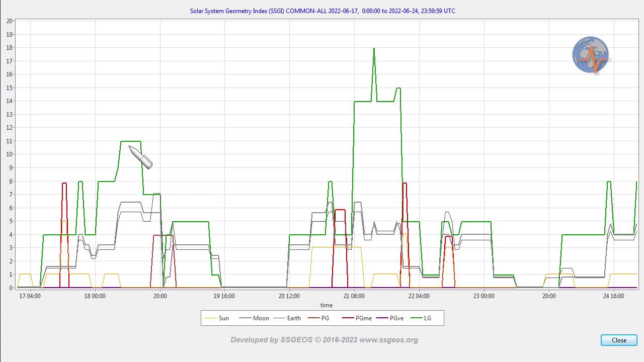Viewport: 644px width, 362px height.
Task: Click the y-axis value 18
Action: (x=10, y=48)
